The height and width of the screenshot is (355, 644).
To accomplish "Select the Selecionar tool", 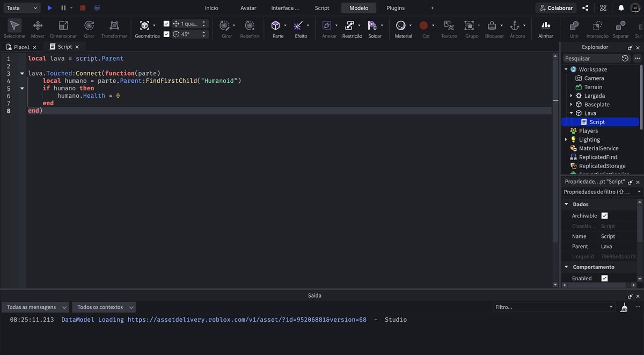I will pos(14,25).
